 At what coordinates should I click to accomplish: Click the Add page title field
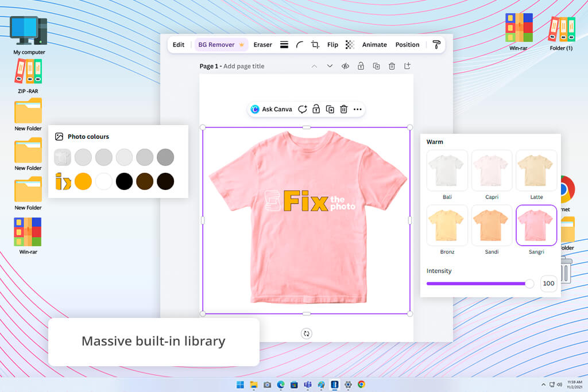243,66
